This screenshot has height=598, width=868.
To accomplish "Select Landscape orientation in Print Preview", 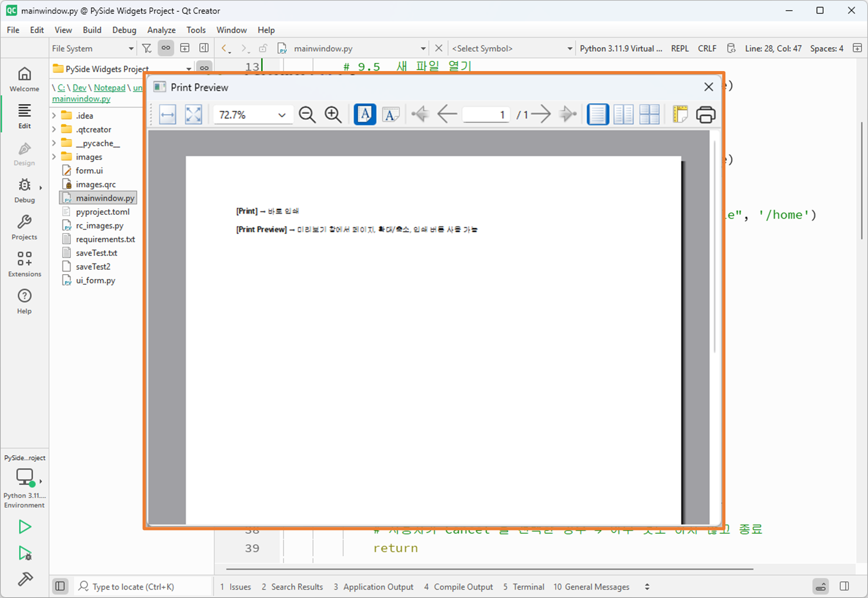I will (x=391, y=114).
